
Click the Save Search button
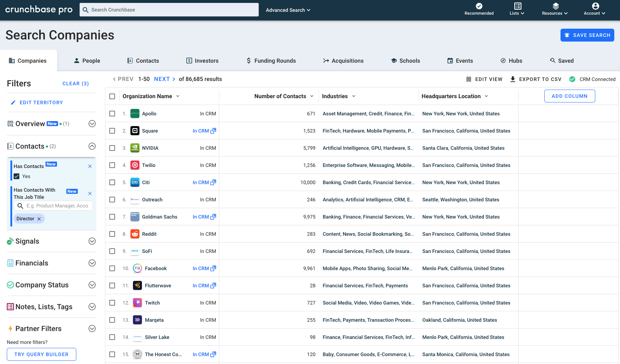587,35
